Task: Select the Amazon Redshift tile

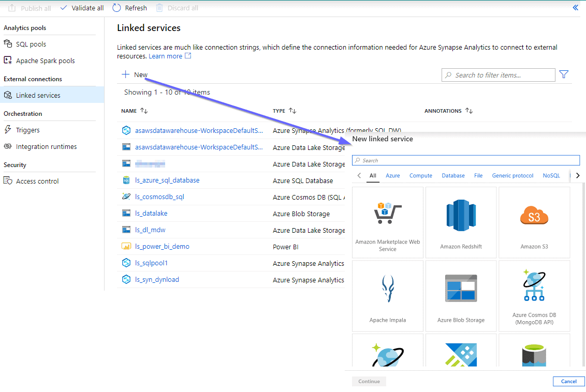Action: (x=461, y=222)
